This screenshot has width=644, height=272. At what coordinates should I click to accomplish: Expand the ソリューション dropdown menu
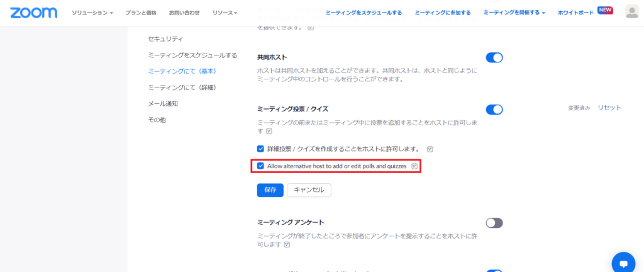pyautogui.click(x=92, y=13)
